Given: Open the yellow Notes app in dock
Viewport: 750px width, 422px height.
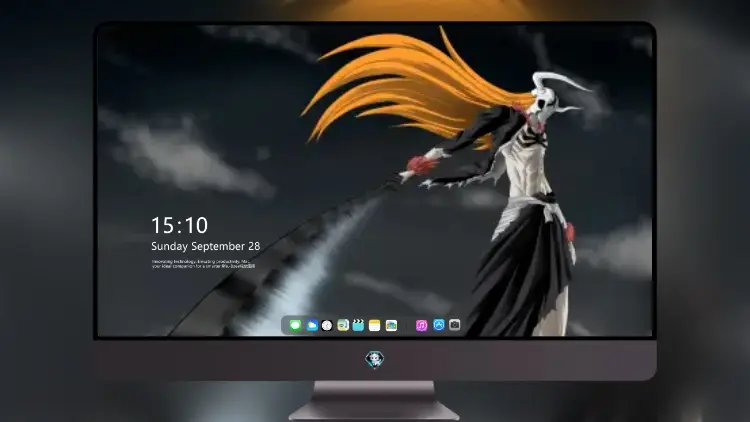Looking at the screenshot, I should pos(375,325).
